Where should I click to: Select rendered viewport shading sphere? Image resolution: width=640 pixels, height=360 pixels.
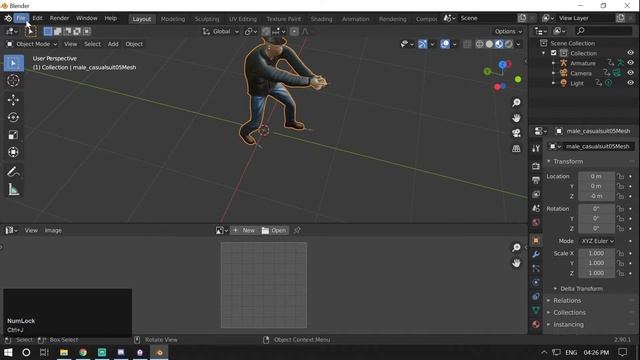coord(509,44)
